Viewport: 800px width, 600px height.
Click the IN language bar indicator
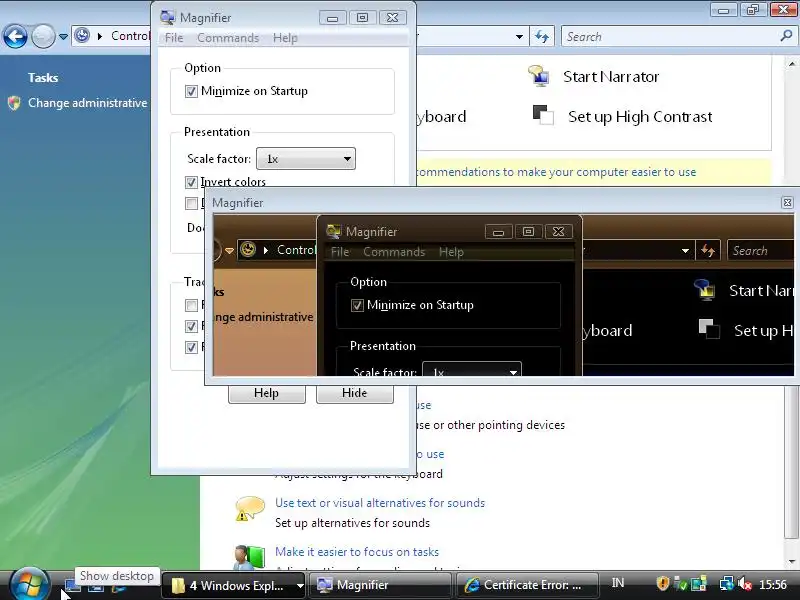point(618,583)
